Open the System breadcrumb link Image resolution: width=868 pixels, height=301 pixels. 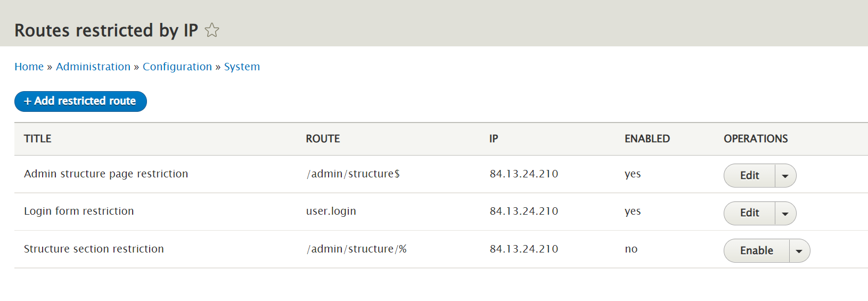coord(242,67)
